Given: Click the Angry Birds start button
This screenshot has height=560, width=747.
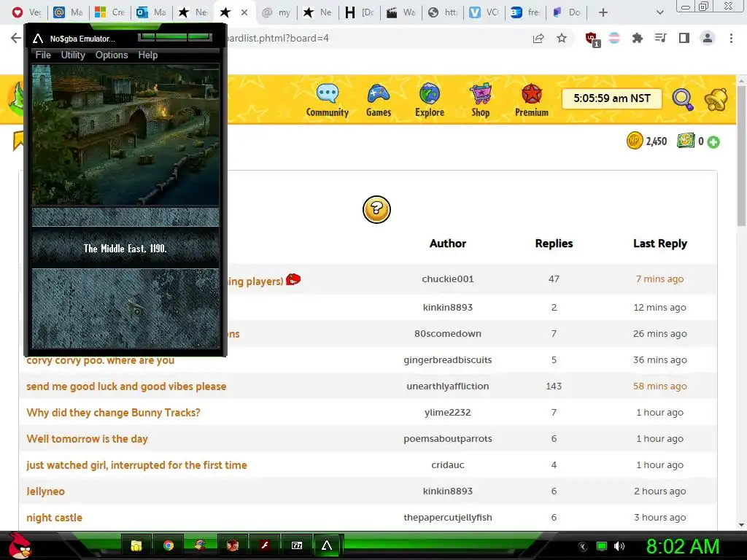Looking at the screenshot, I should tap(20, 545).
